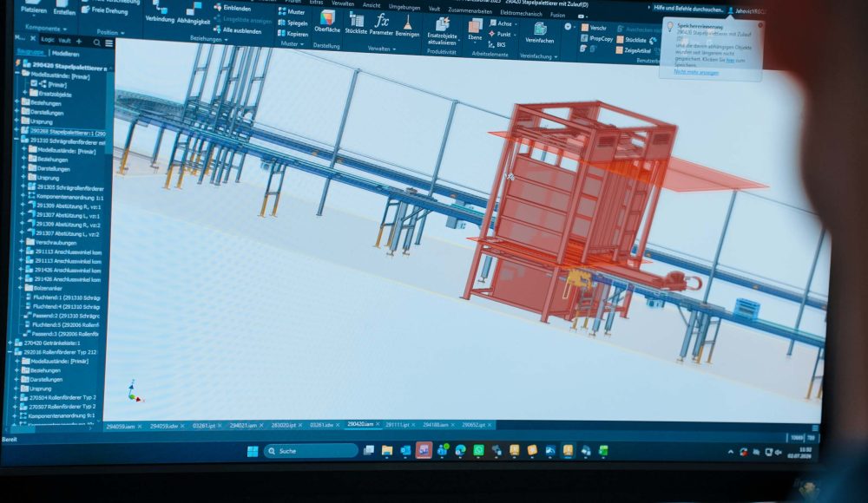Click Ersatzobjekte aktualisieren
Image resolution: width=868 pixels, height=503 pixels.
point(442,31)
